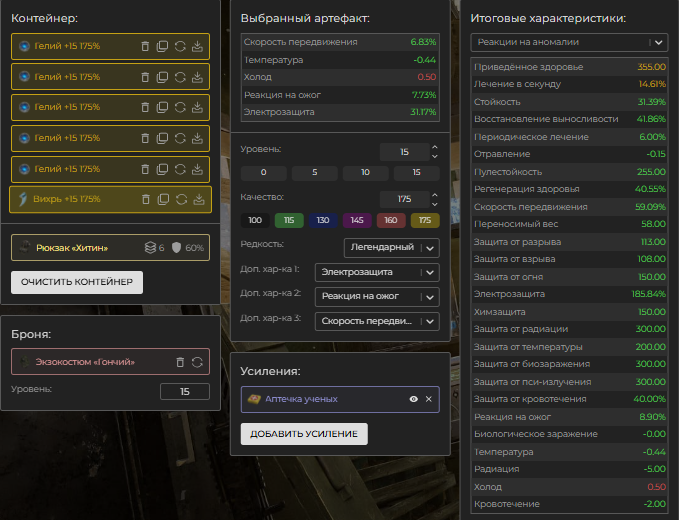Choose the purple 145 quality swatch
The width and height of the screenshot is (679, 520).
point(357,220)
